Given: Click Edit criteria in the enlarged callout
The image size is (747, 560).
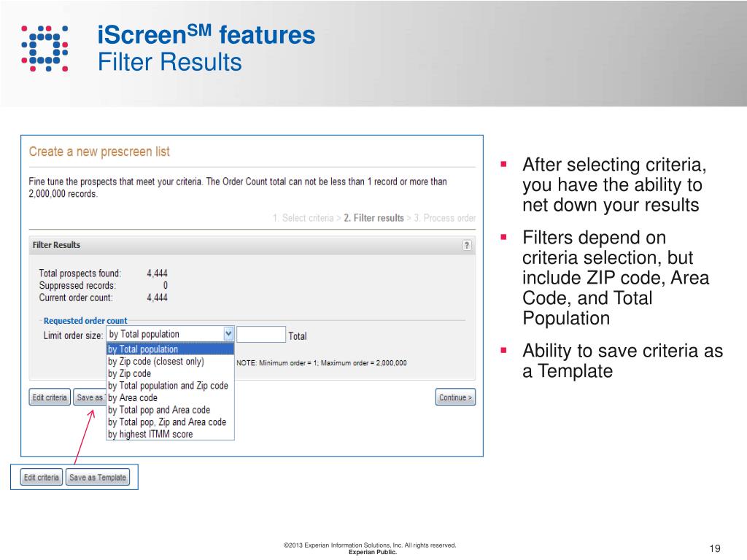Looking at the screenshot, I should pos(42,477).
